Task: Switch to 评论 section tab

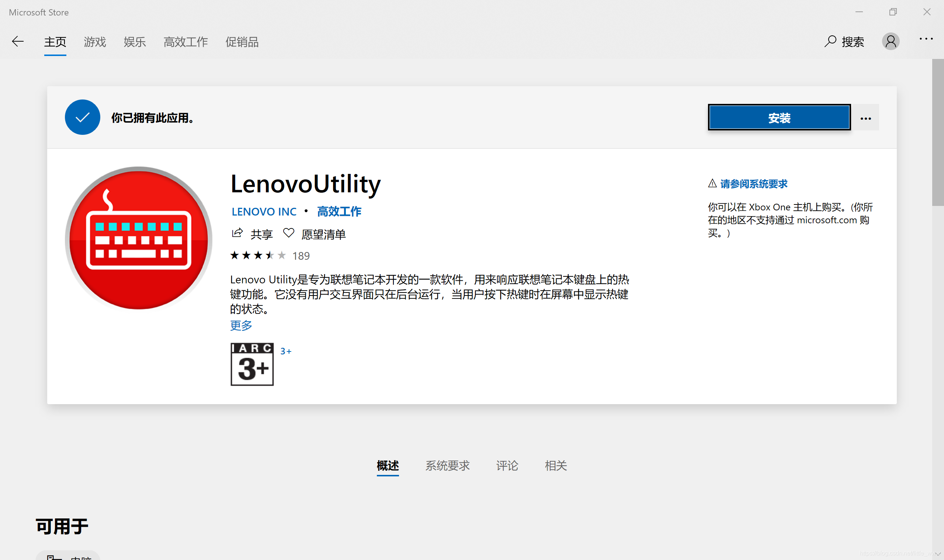Action: coord(507,466)
